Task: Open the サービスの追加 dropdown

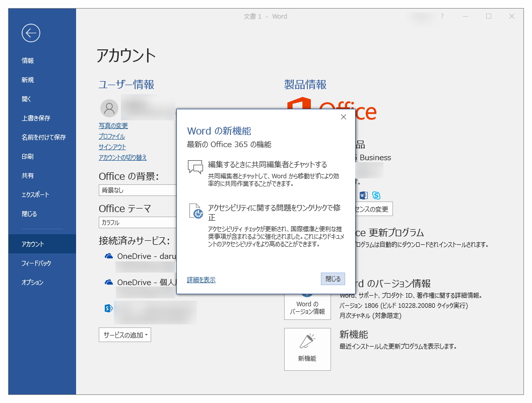Action: (x=124, y=334)
